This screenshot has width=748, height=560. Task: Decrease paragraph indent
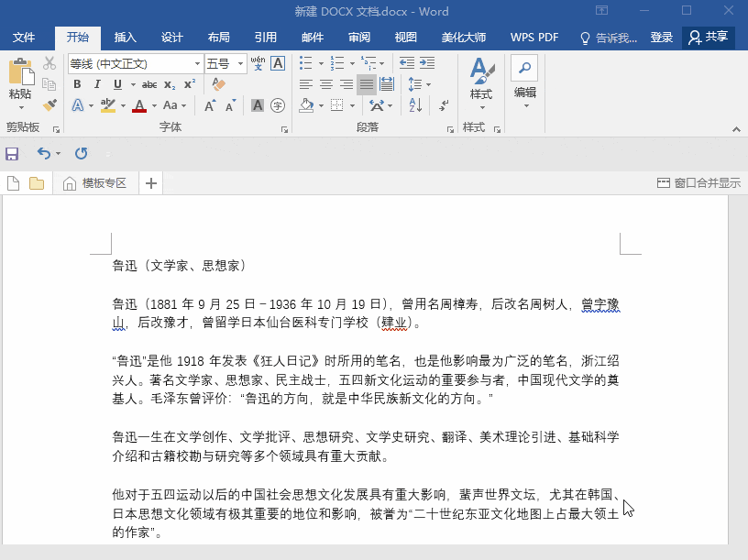point(406,63)
